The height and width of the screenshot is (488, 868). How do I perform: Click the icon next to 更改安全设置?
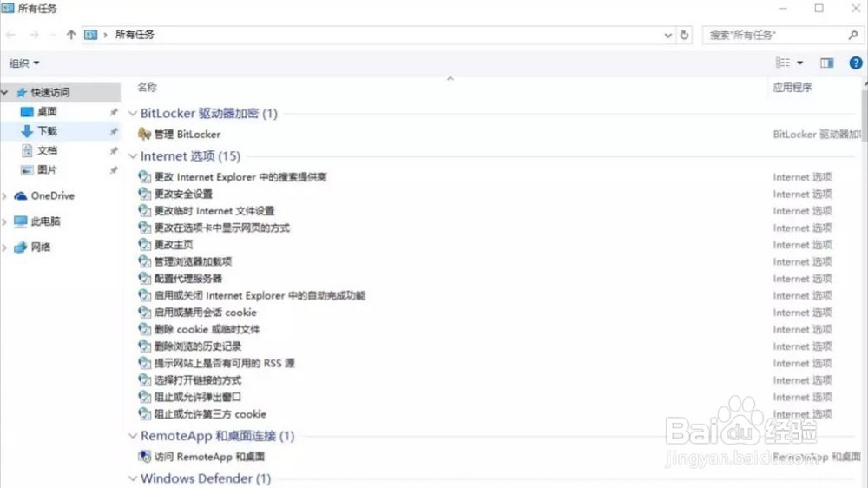tap(144, 194)
